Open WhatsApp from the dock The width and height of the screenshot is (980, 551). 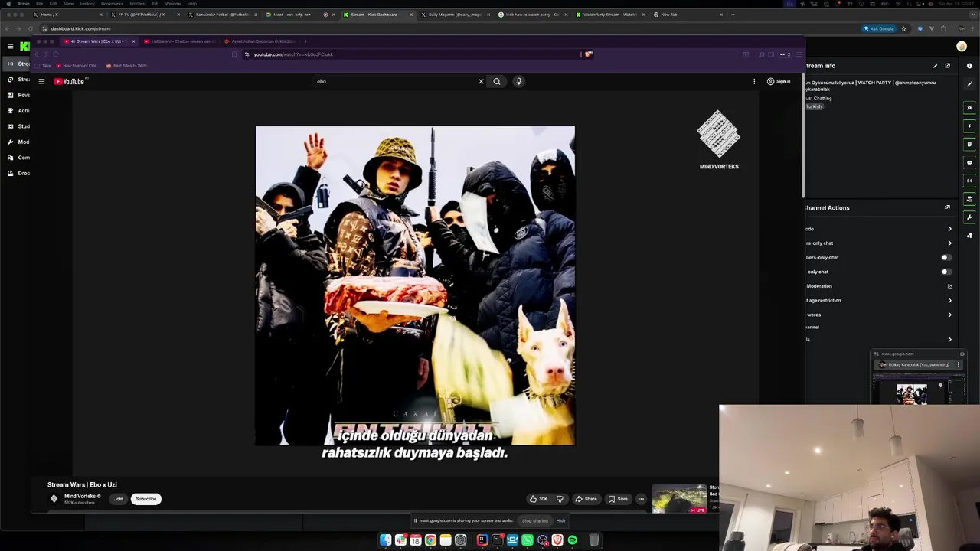(x=528, y=540)
